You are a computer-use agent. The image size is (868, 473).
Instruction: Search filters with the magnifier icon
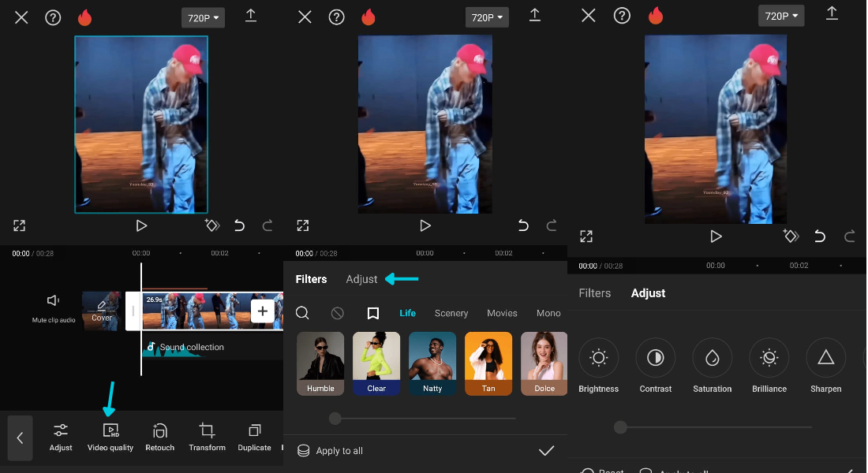(302, 313)
